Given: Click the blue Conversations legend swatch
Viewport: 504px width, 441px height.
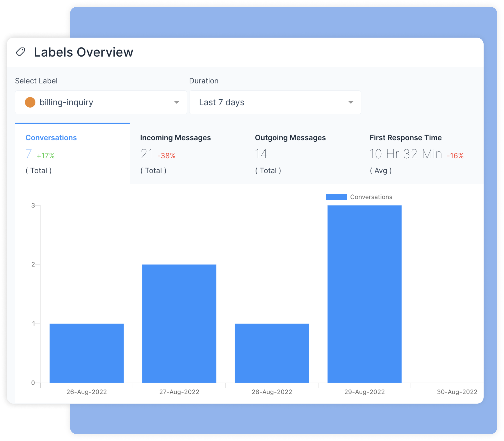Looking at the screenshot, I should point(336,197).
